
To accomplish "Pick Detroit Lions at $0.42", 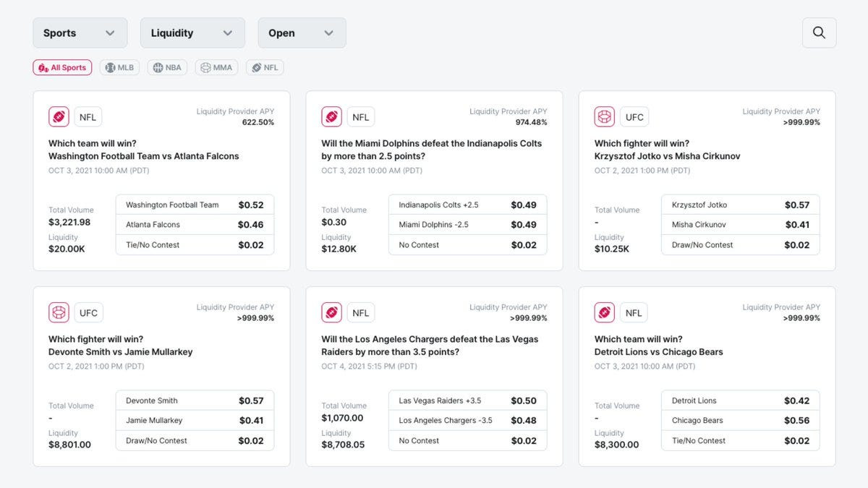I will pyautogui.click(x=741, y=401).
